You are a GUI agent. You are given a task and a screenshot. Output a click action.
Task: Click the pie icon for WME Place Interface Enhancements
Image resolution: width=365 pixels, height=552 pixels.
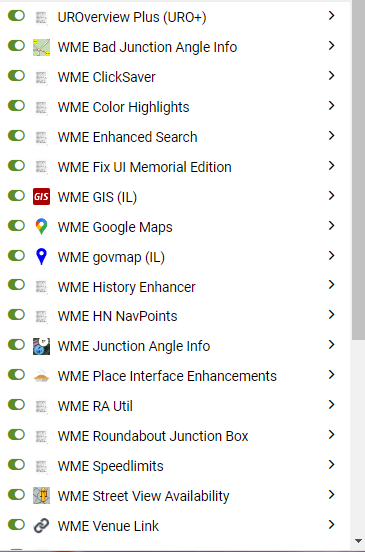(41, 376)
